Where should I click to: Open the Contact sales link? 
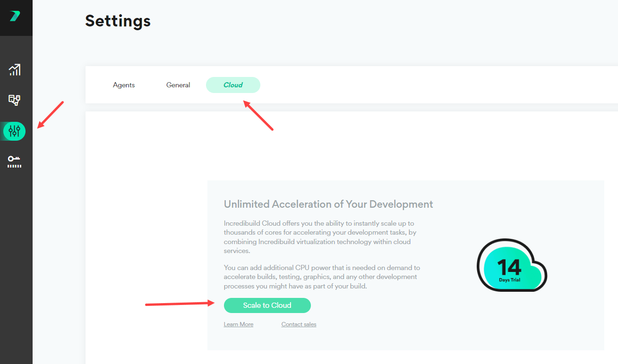point(299,324)
